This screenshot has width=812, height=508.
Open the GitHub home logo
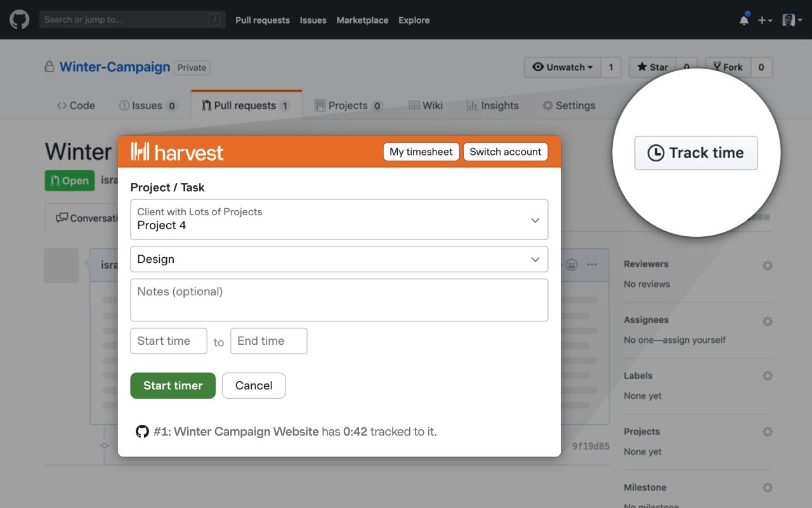[x=19, y=20]
